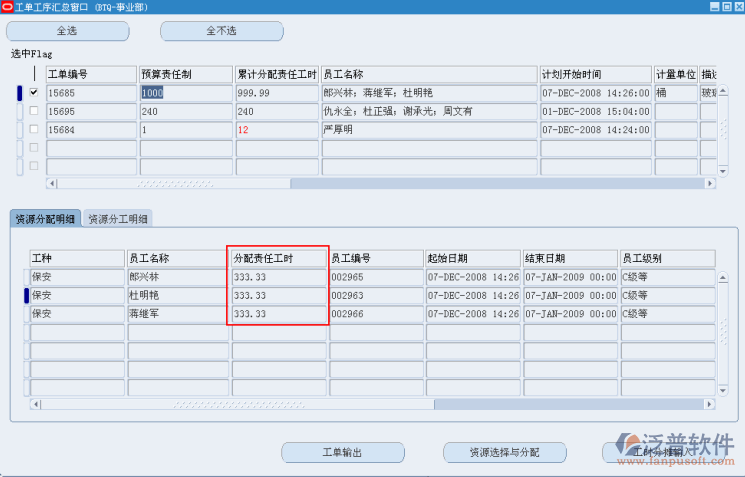This screenshot has width=745, height=477.
Task: Click the work order number field 15695
Action: click(x=91, y=111)
